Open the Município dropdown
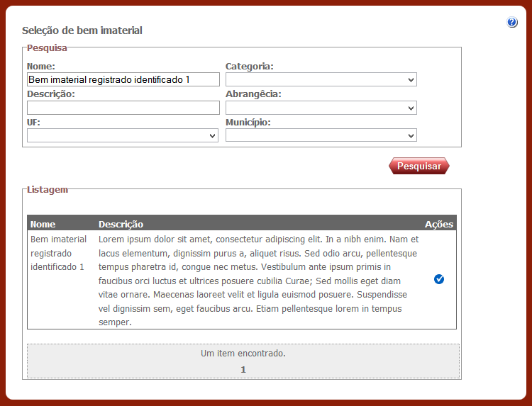 point(321,135)
